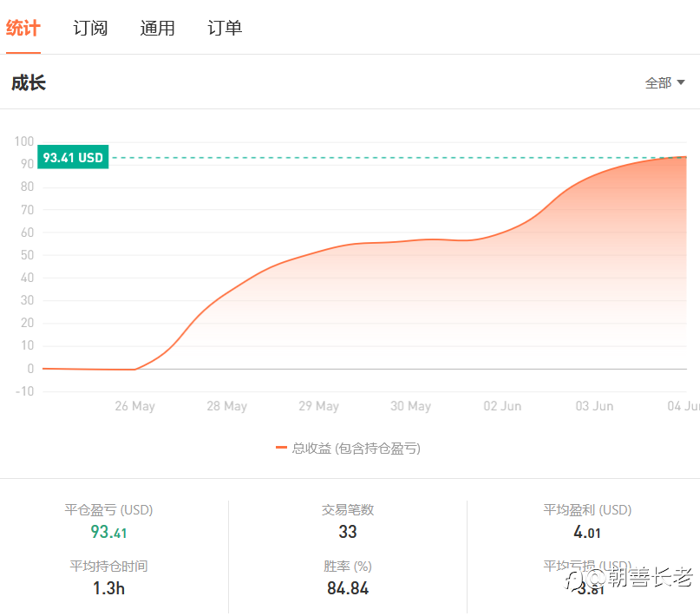Go to the 订单 tab
700x616 pixels.
[225, 29]
